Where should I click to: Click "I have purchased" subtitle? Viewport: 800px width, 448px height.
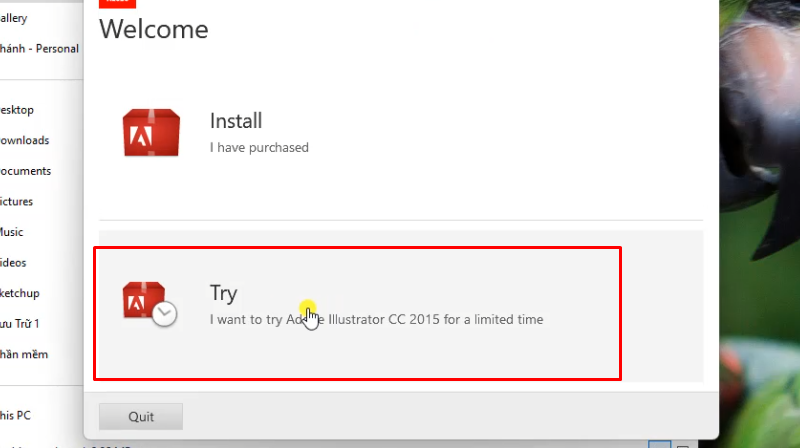(259, 147)
